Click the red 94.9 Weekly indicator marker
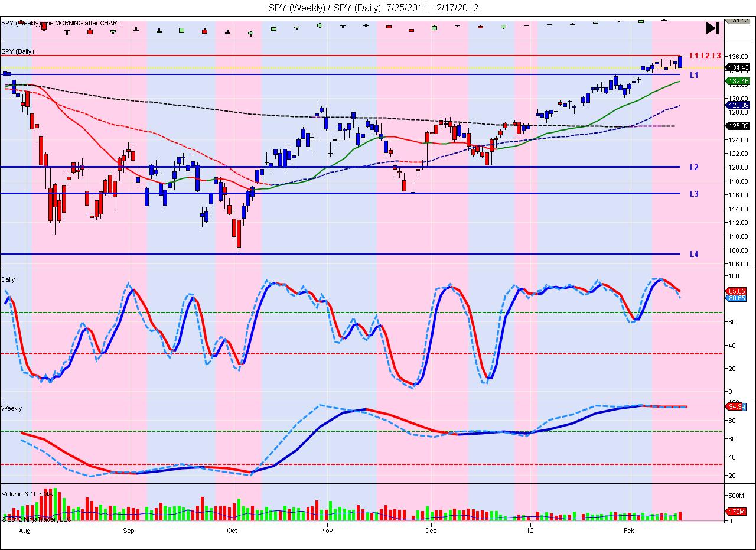The height and width of the screenshot is (550, 756). (735, 406)
